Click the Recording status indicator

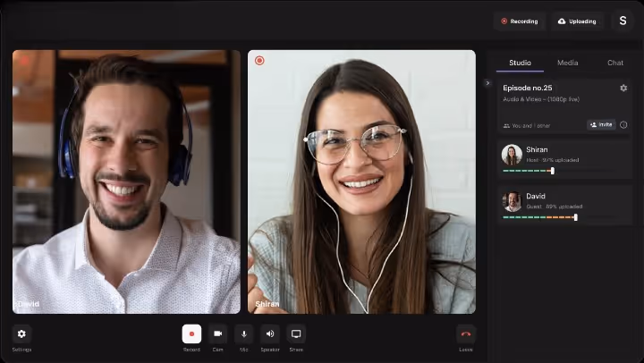tap(520, 21)
